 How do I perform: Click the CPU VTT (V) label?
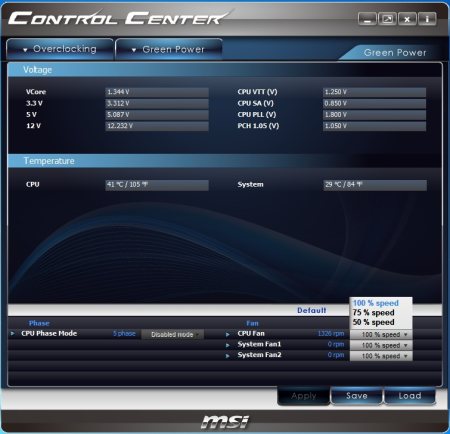(257, 92)
